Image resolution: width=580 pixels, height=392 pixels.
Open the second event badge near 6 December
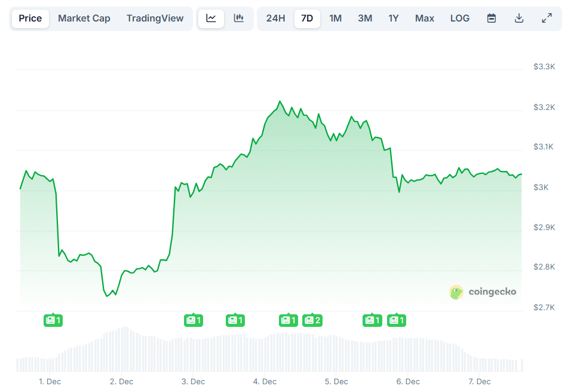point(397,320)
